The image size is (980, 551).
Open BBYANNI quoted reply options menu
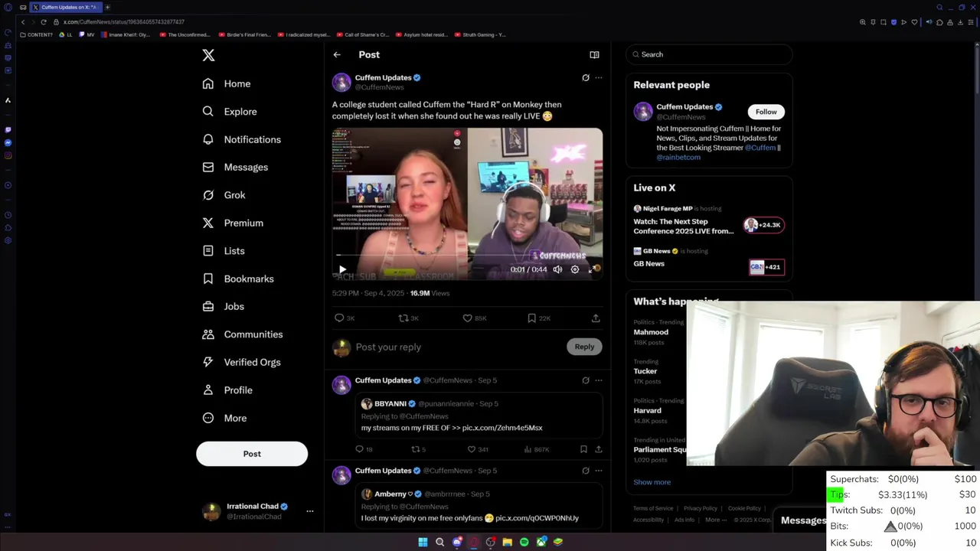[x=599, y=380]
